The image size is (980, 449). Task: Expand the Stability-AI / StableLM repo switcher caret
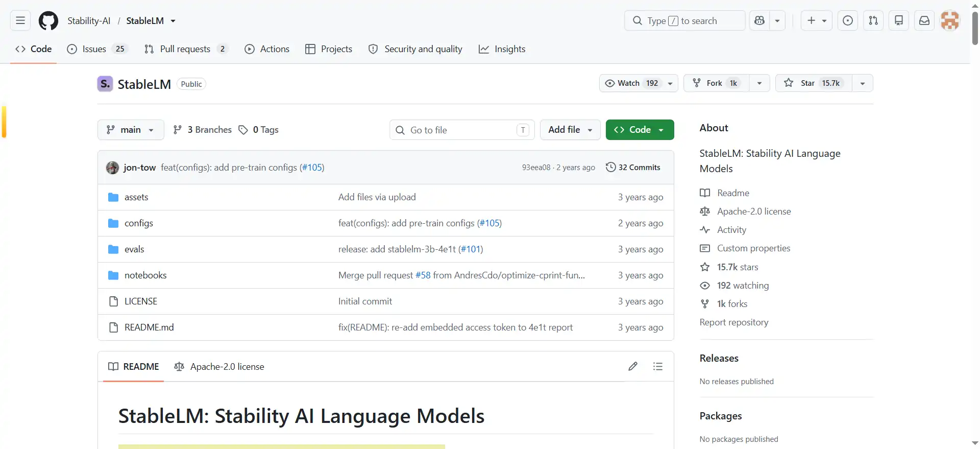click(173, 21)
